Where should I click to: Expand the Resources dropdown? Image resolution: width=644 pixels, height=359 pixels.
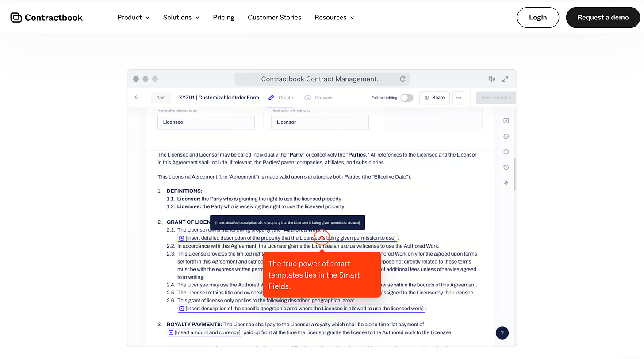[x=334, y=18]
